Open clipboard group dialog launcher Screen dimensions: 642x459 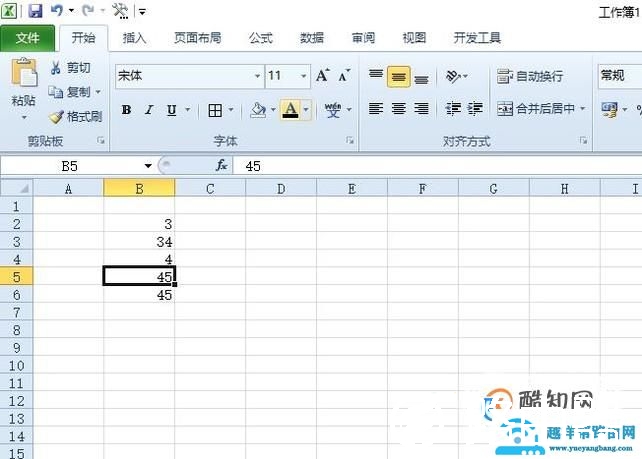click(100, 141)
